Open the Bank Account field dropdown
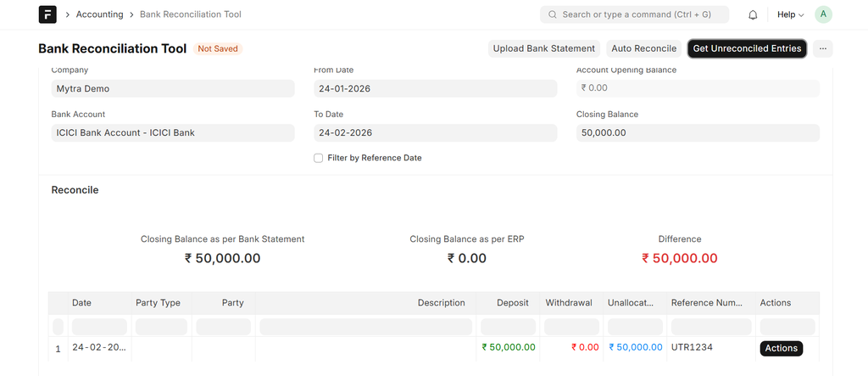This screenshot has height=376, width=868. [172, 133]
